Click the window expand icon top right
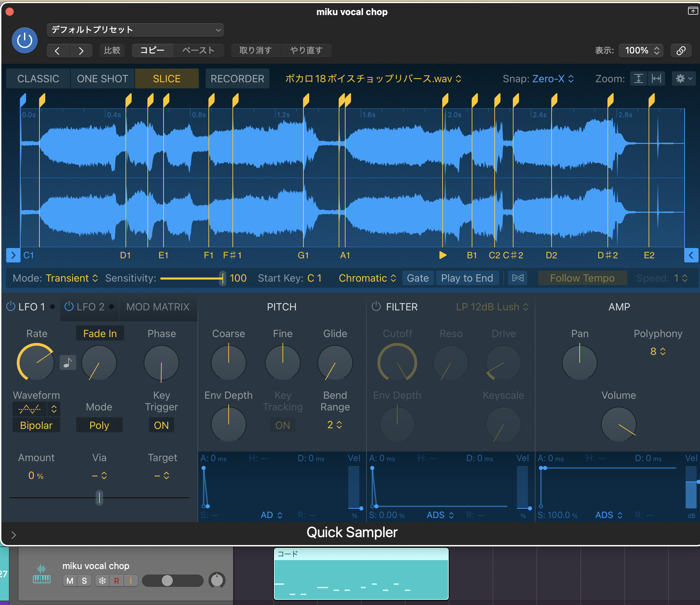 tap(692, 11)
